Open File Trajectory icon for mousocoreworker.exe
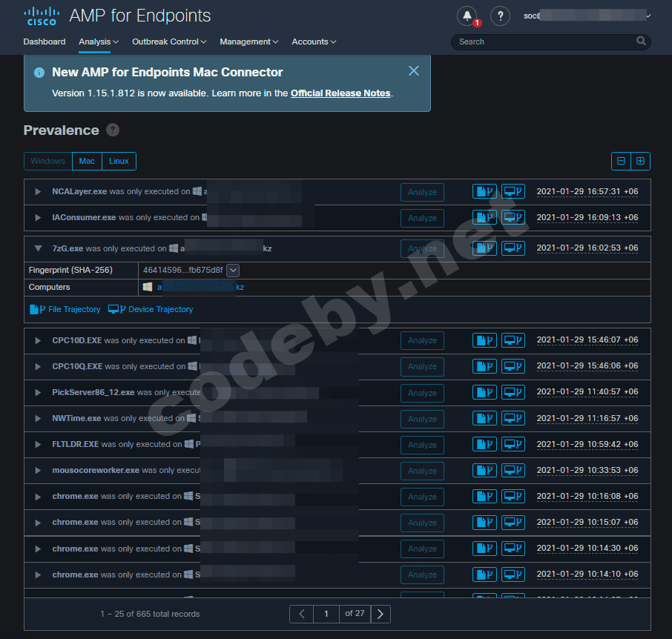This screenshot has height=639, width=672. click(x=484, y=470)
